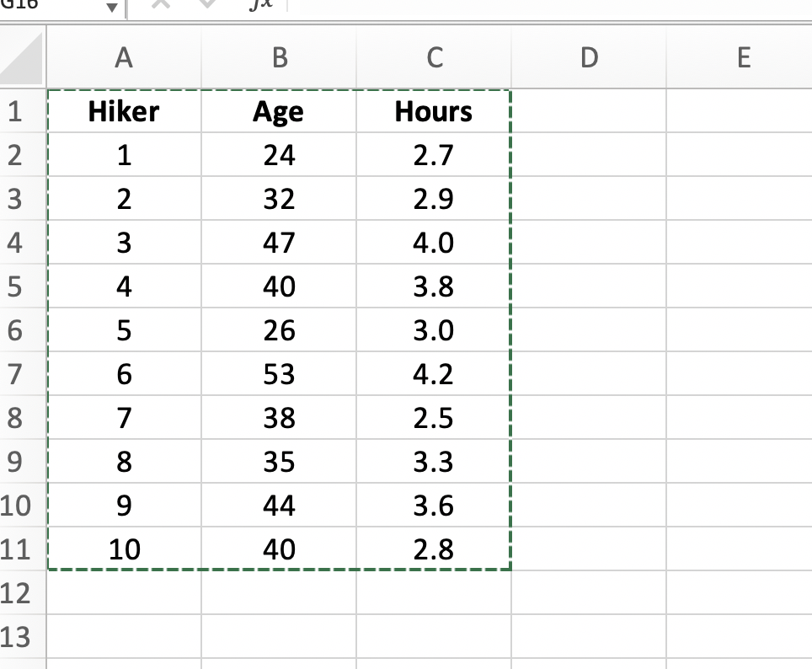Click Hiker cell 2 in column A

[124, 199]
